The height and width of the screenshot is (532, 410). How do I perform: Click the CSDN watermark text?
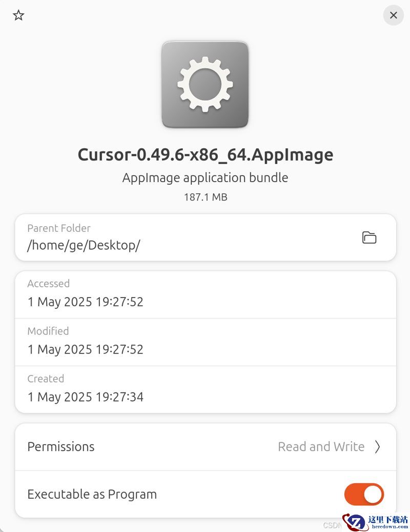[332, 525]
